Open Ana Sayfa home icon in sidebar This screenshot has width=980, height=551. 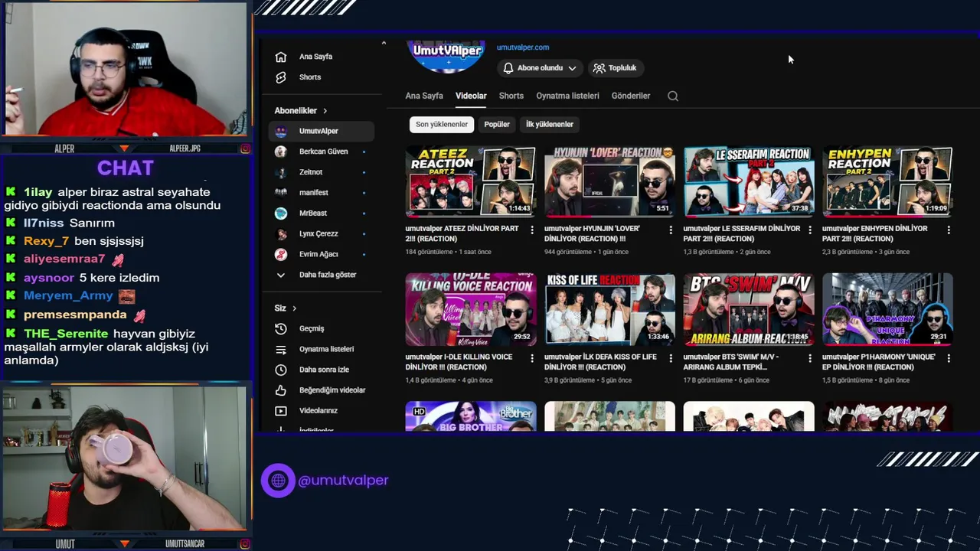pos(281,57)
